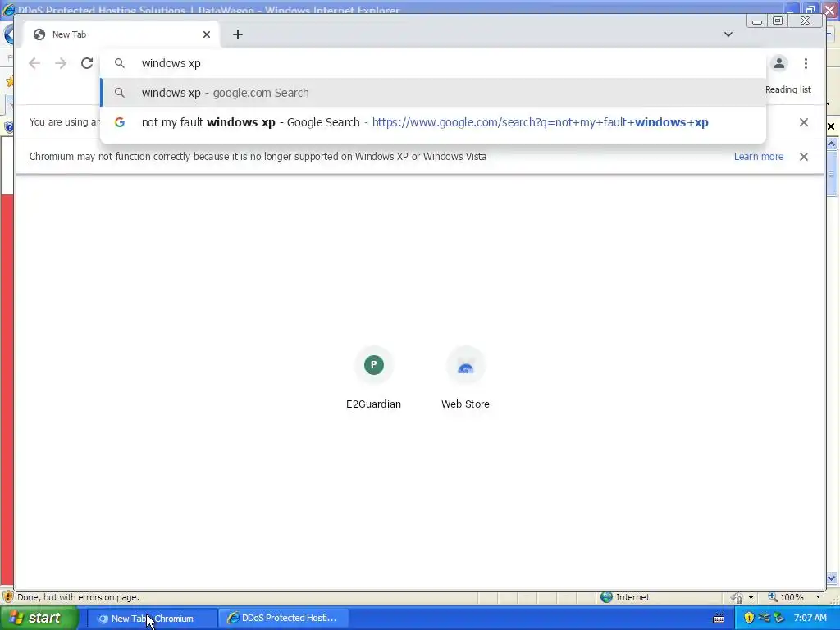Open the Windows start menu
This screenshot has height=630, width=840.
click(39, 619)
